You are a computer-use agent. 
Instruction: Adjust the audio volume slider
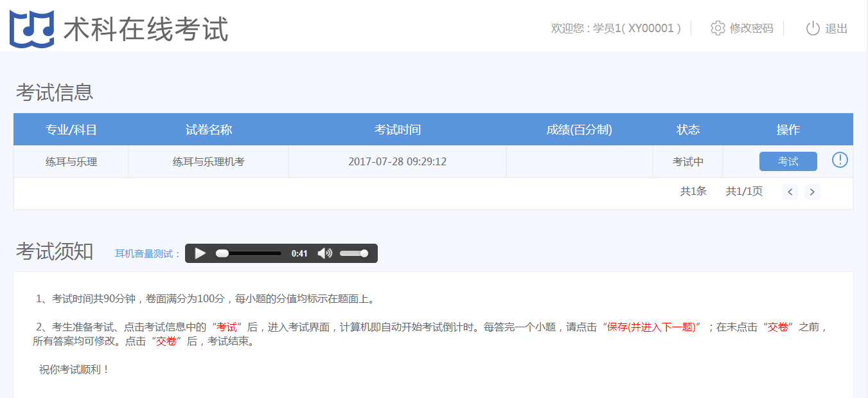pyautogui.click(x=354, y=253)
